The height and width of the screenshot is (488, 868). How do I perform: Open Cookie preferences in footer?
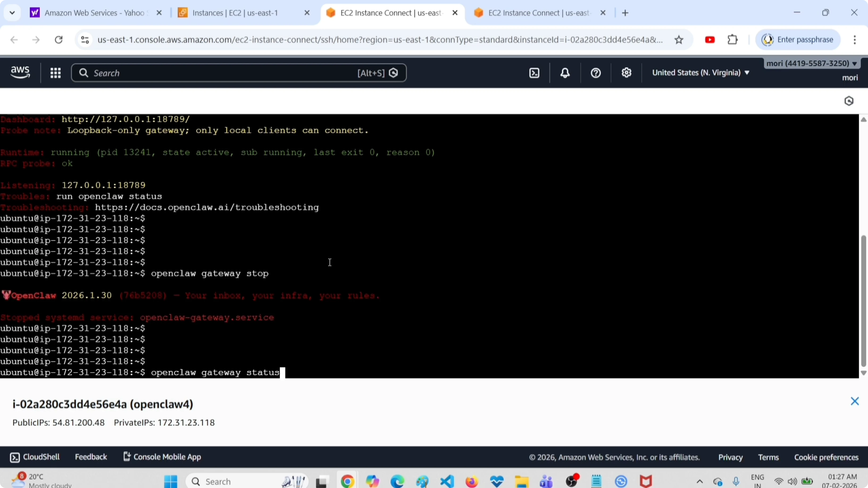pos(826,457)
